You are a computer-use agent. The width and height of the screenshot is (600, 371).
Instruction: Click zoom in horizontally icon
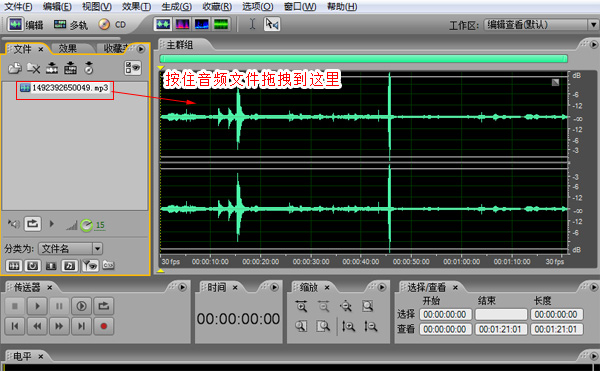point(301,306)
